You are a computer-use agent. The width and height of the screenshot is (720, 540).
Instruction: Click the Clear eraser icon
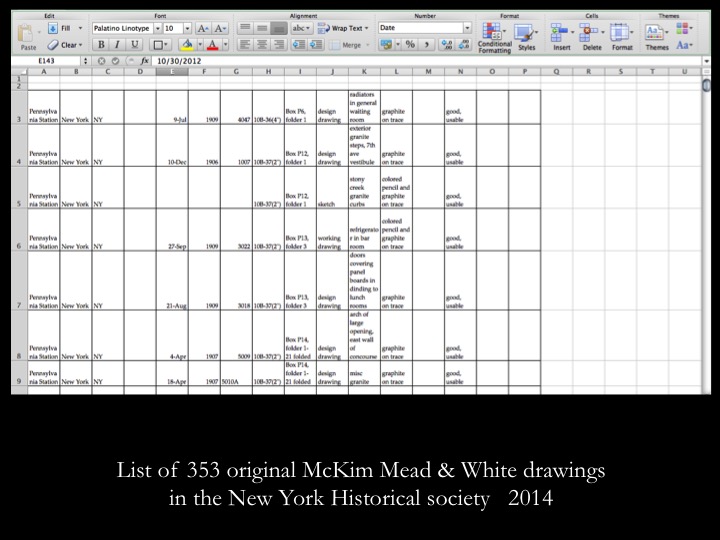[x=53, y=45]
